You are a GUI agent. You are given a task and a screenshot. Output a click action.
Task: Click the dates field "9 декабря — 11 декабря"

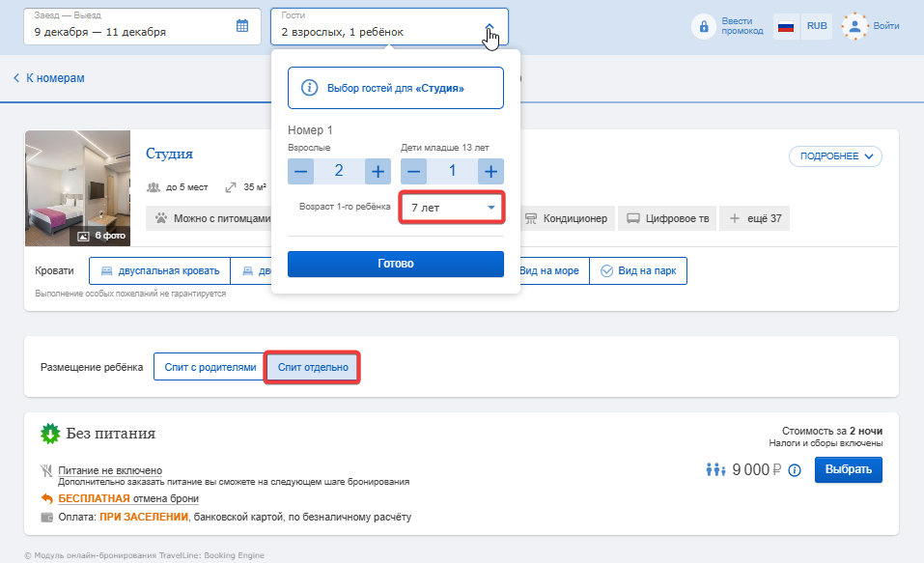142,26
